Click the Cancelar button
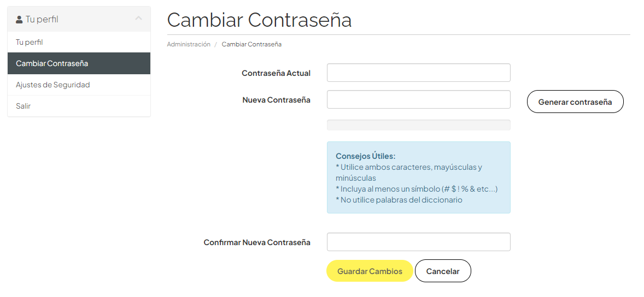644x297 pixels. 443,271
